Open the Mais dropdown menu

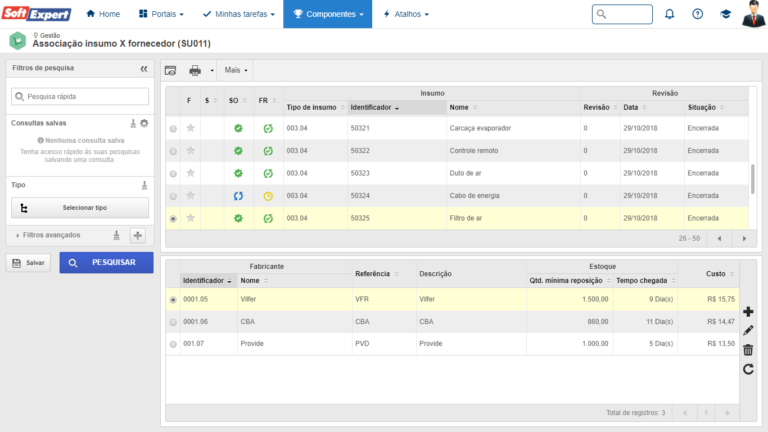point(236,70)
